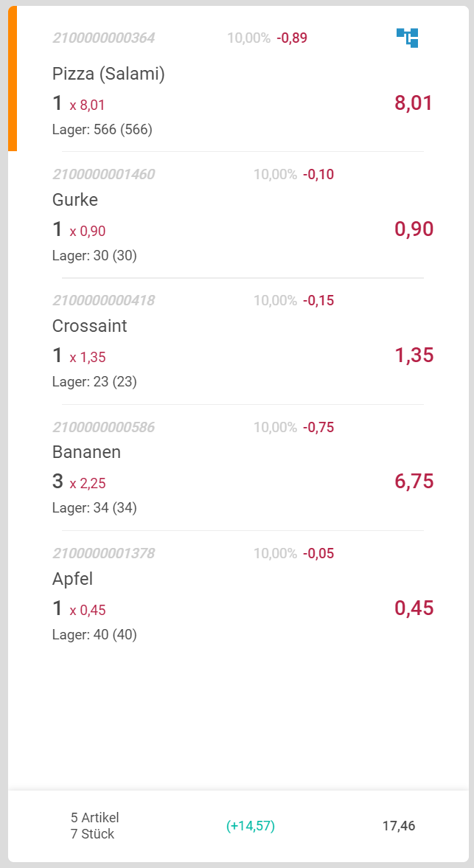474x868 pixels.
Task: Select the Crossaint line item
Action: point(90,326)
